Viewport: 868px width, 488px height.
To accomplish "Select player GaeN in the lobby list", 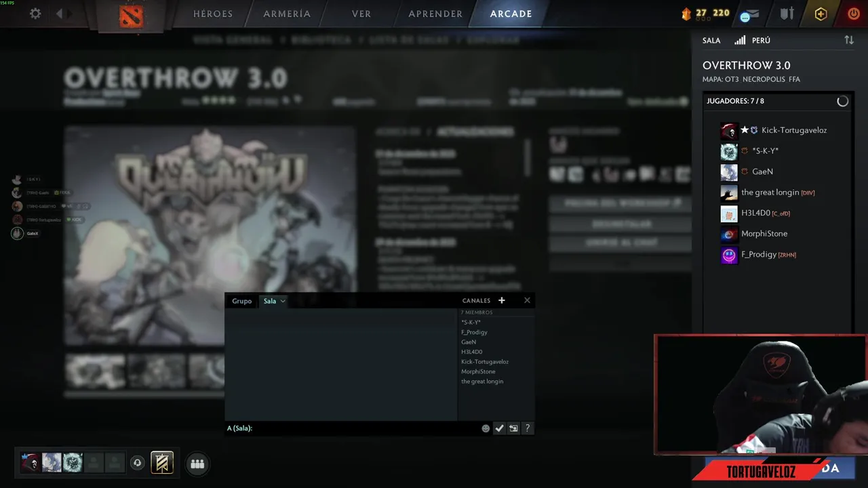I will (x=762, y=171).
